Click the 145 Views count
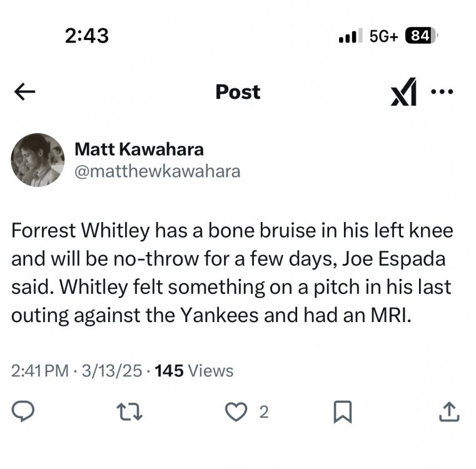Image resolution: width=476 pixels, height=469 pixels. click(x=194, y=371)
